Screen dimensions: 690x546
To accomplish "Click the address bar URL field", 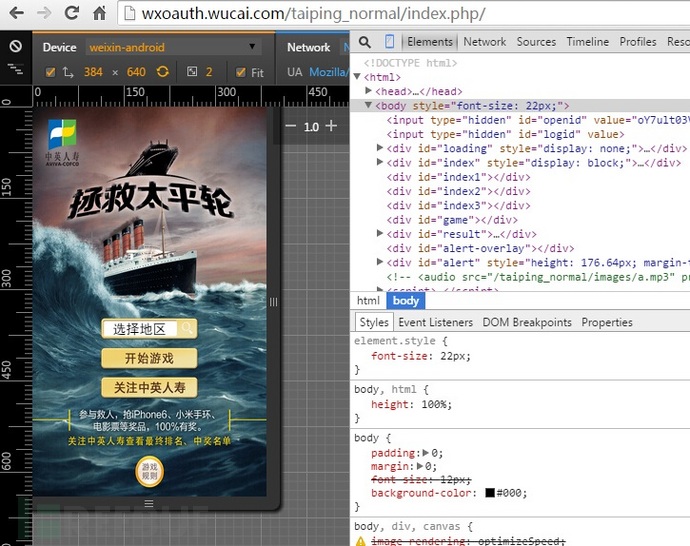I will (405, 14).
